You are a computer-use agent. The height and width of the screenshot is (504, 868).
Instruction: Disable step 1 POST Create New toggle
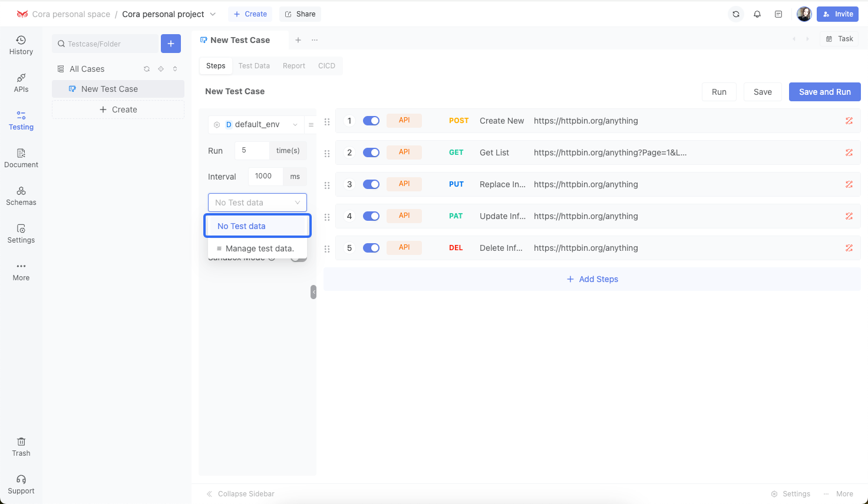pos(371,121)
